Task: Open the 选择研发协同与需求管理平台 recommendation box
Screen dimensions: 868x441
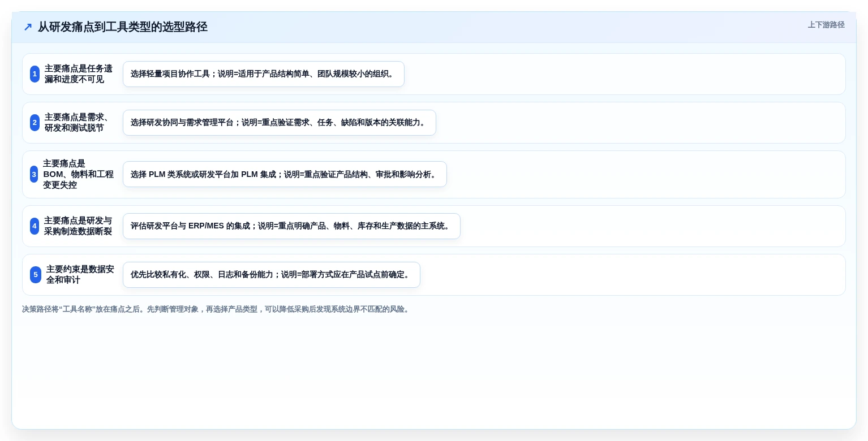Action: 280,123
